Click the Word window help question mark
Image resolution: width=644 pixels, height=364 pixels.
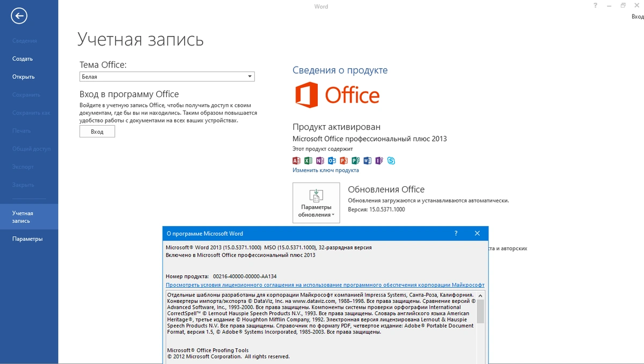pyautogui.click(x=595, y=5)
